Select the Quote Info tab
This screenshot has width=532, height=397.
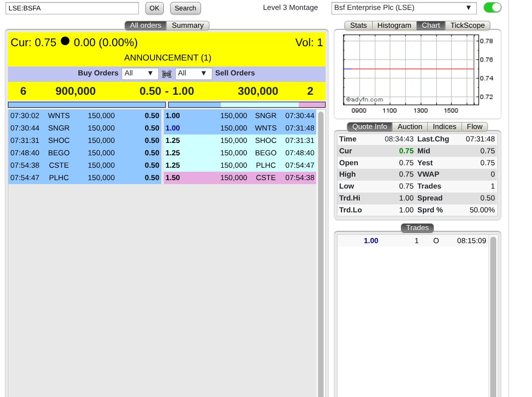pyautogui.click(x=370, y=127)
